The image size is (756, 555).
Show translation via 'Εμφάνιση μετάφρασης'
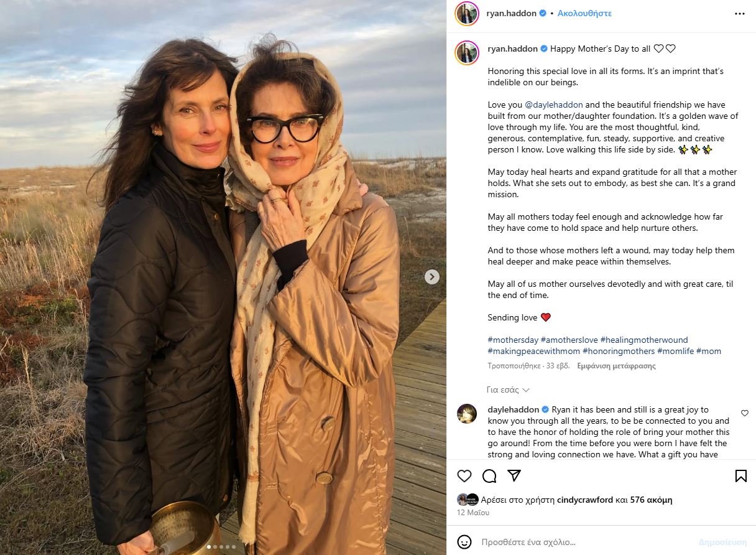click(616, 366)
